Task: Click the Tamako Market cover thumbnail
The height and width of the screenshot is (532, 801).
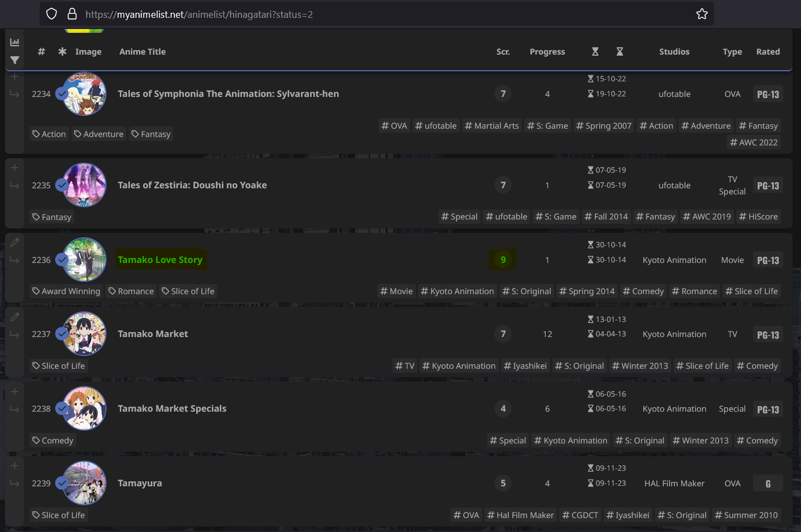Action: [x=85, y=334]
